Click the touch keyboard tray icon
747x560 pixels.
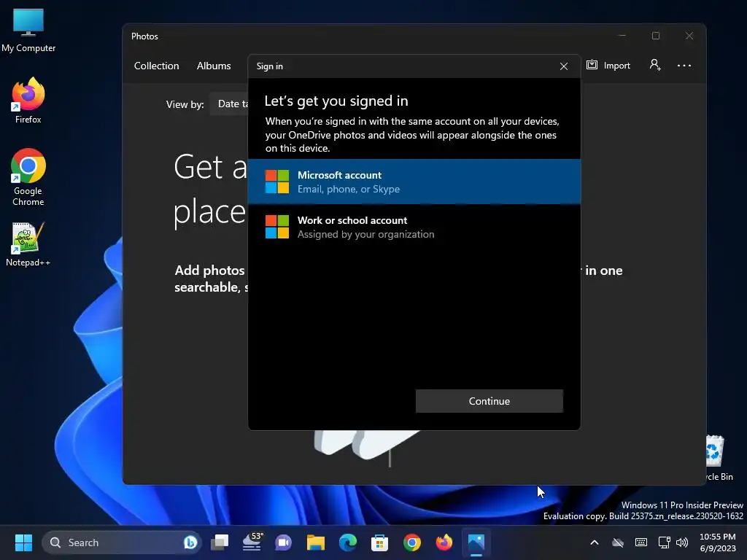641,542
